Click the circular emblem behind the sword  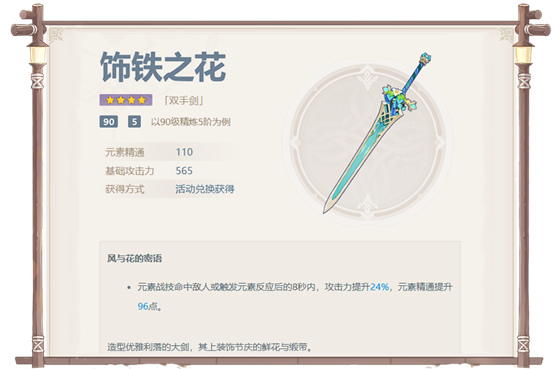367,142
